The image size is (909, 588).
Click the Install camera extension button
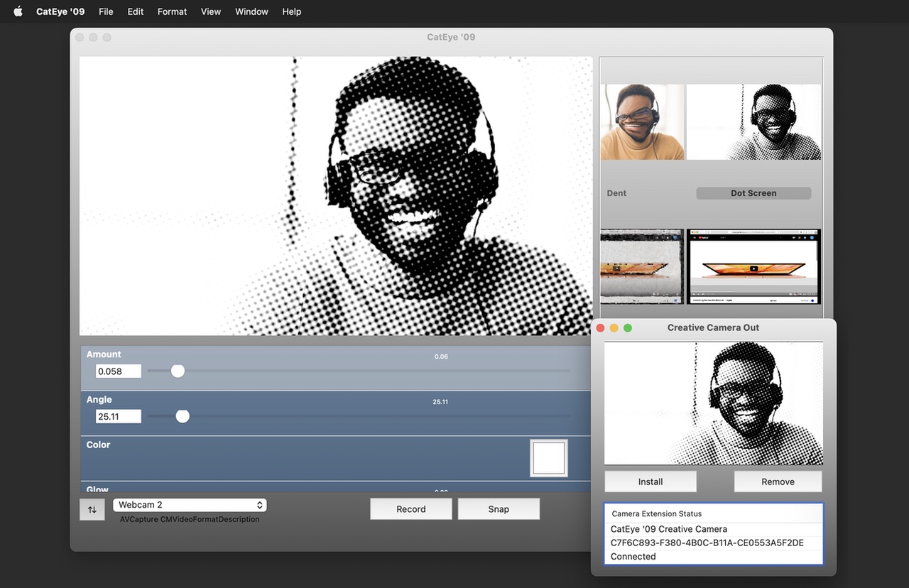pos(650,481)
